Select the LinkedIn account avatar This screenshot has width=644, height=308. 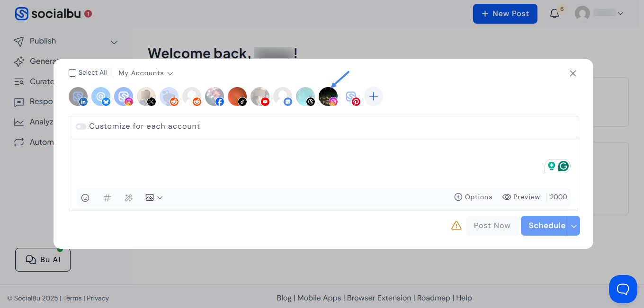pyautogui.click(x=78, y=97)
